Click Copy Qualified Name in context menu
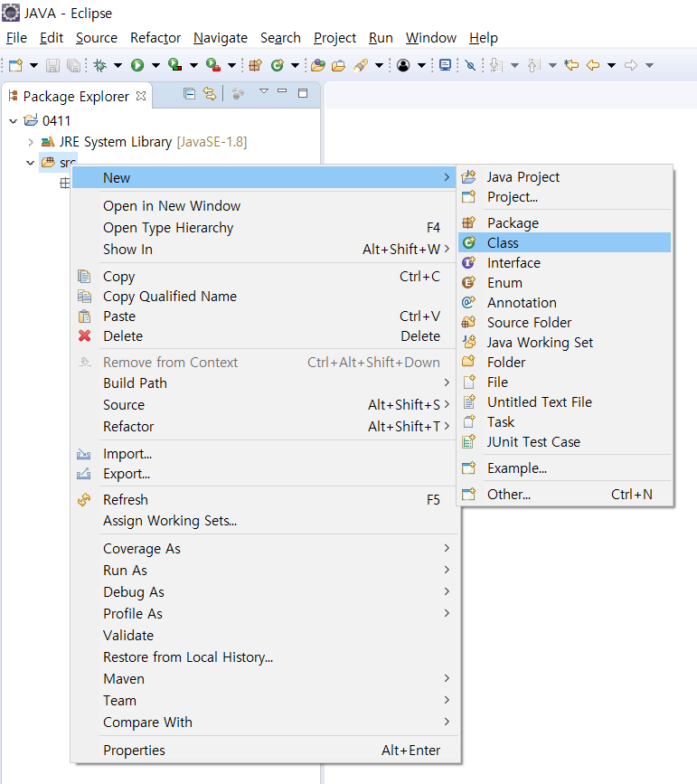This screenshot has height=784, width=697. [266, 297]
